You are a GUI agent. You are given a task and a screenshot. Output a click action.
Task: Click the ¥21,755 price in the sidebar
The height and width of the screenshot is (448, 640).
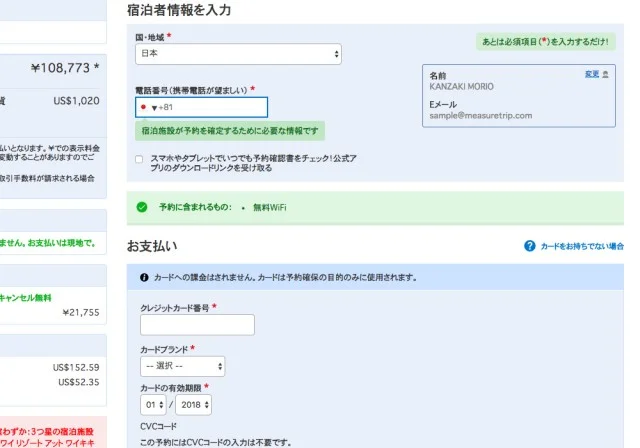[x=81, y=313]
